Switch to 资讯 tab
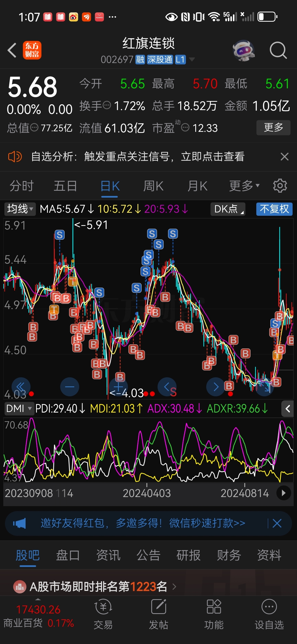Viewport: 297px width, 644px height. pos(108,555)
